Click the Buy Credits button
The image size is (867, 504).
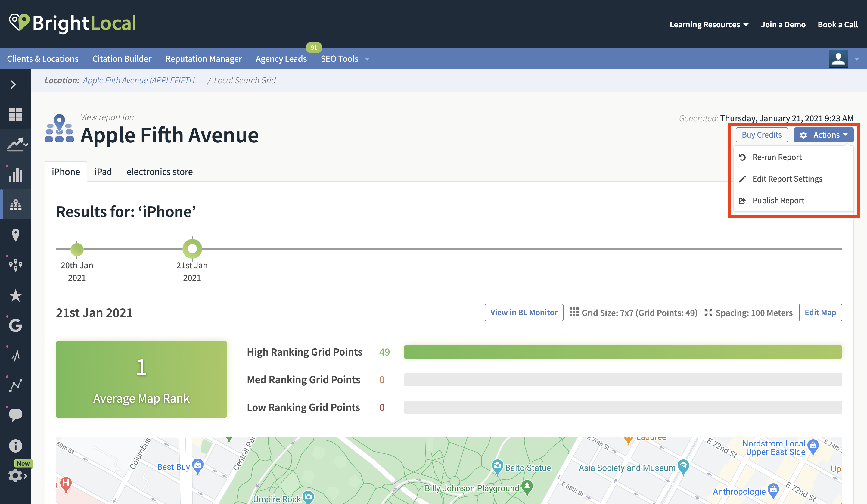click(761, 135)
